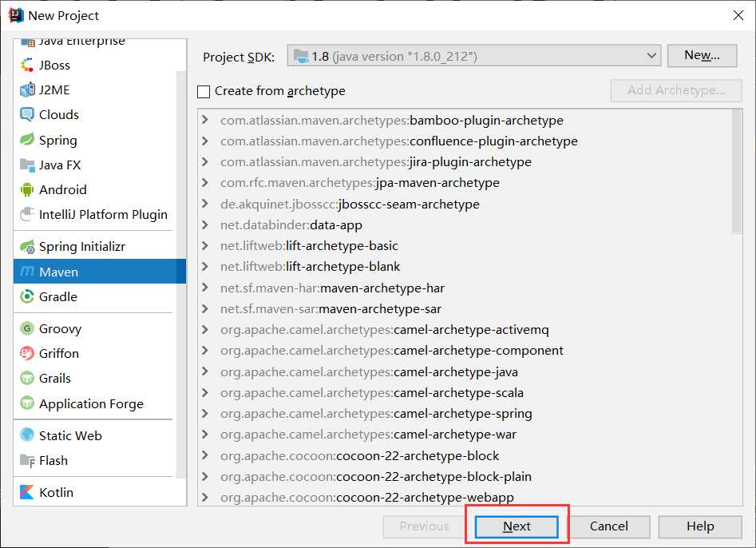This screenshot has width=756, height=548.
Task: Click the J2ME phone icon
Action: coord(27,89)
